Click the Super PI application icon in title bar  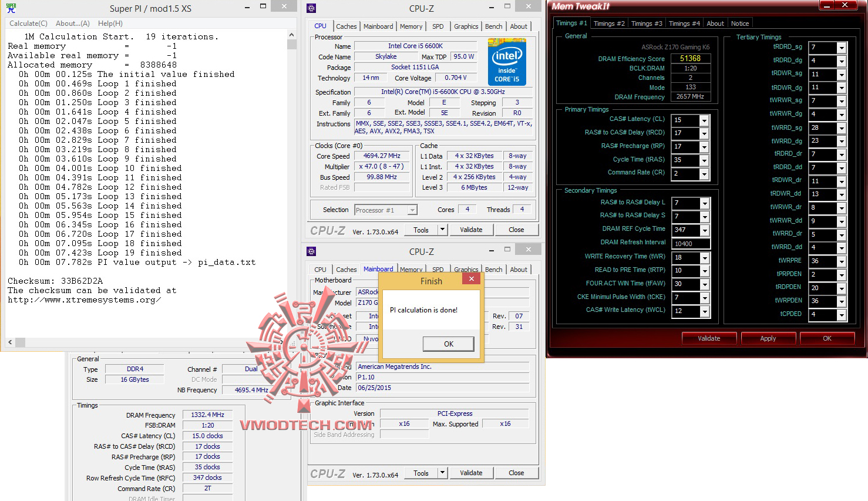coord(11,8)
